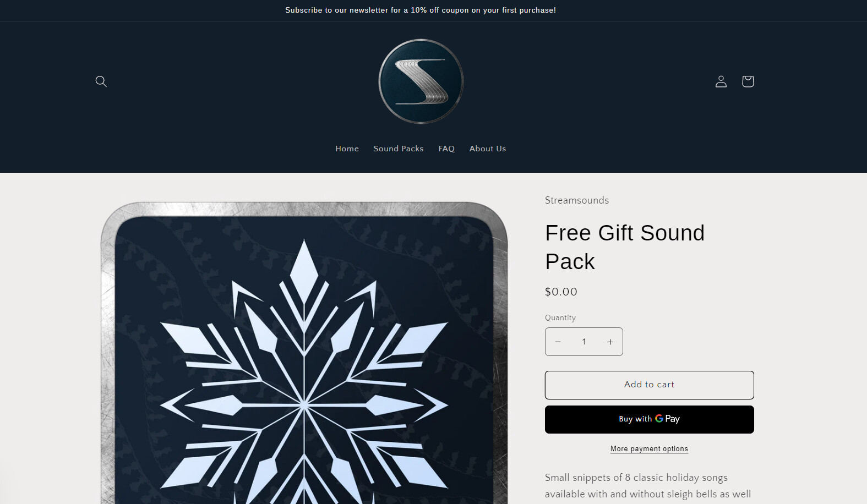The height and width of the screenshot is (504, 867).
Task: Add the sound pack to cart
Action: [x=650, y=385]
